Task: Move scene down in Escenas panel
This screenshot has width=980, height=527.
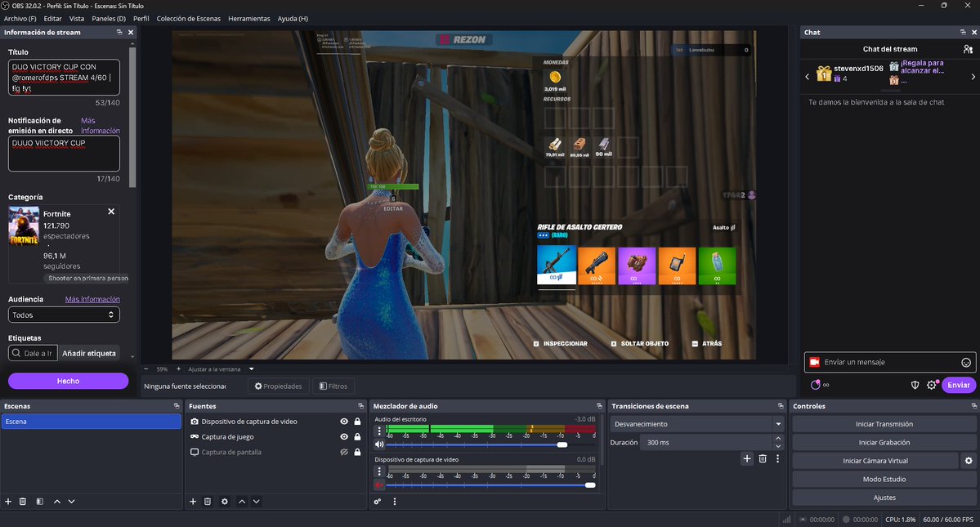Action: [x=71, y=502]
